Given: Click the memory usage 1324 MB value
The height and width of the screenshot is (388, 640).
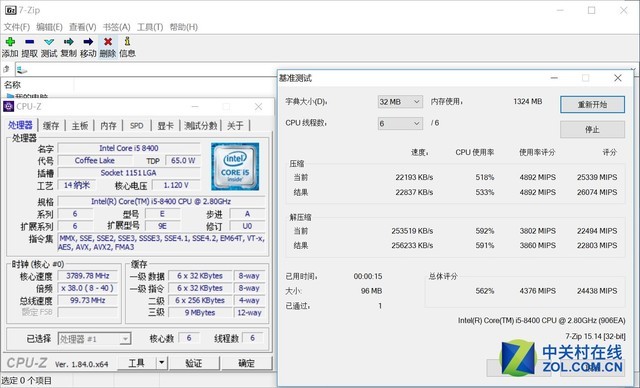Looking at the screenshot, I should click(528, 101).
